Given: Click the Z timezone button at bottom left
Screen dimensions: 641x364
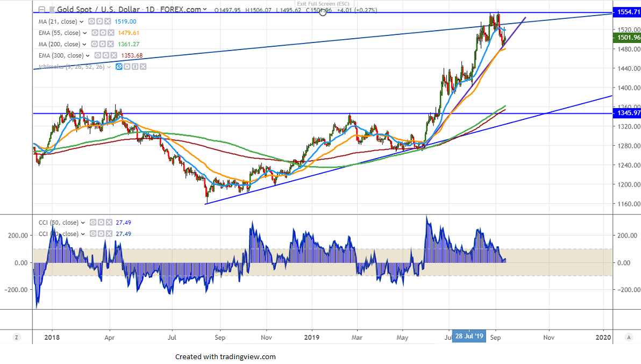Looking at the screenshot, I should coord(17,337).
